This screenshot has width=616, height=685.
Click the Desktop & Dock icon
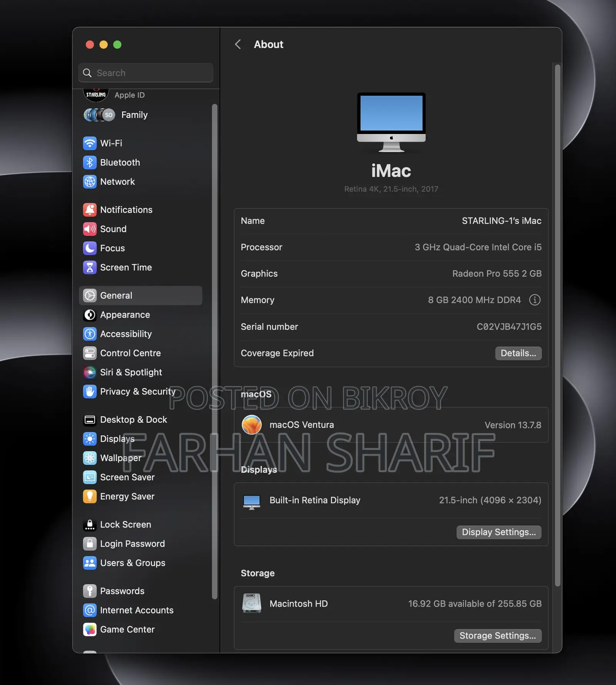pos(90,420)
